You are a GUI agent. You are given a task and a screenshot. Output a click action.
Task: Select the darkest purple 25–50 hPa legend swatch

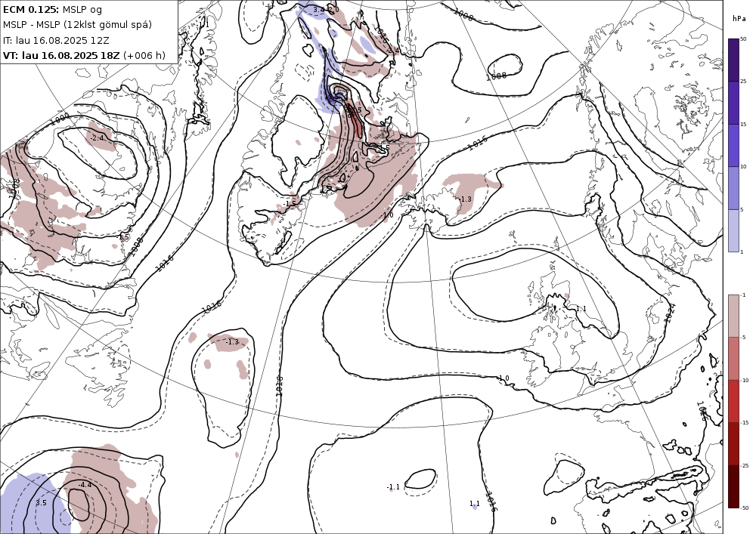tap(733, 60)
